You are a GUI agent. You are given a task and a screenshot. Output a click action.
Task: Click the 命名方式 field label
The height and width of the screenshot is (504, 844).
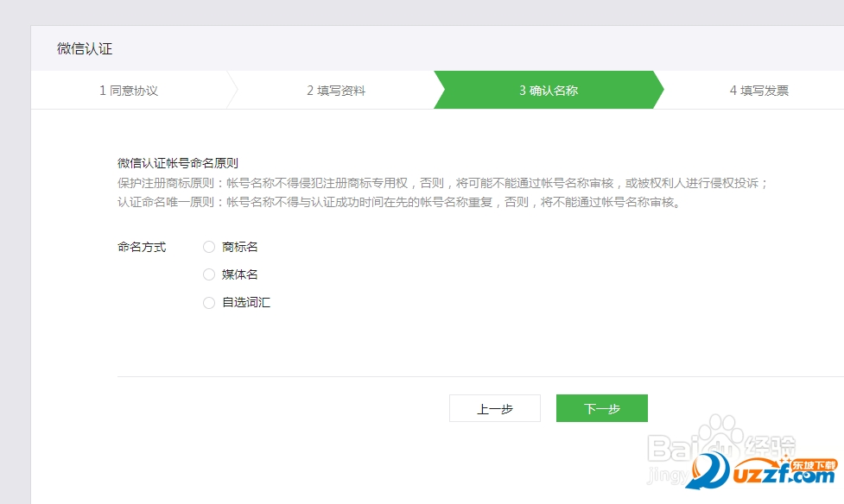[x=141, y=246]
